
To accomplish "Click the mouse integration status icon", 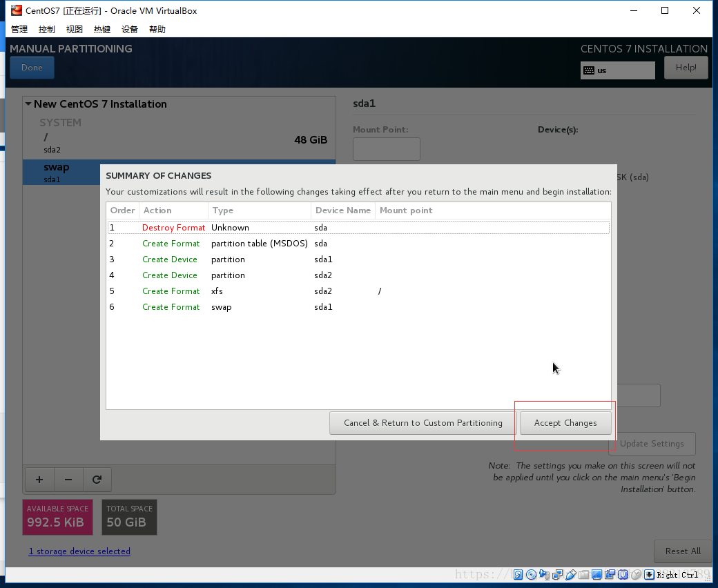I will click(636, 575).
